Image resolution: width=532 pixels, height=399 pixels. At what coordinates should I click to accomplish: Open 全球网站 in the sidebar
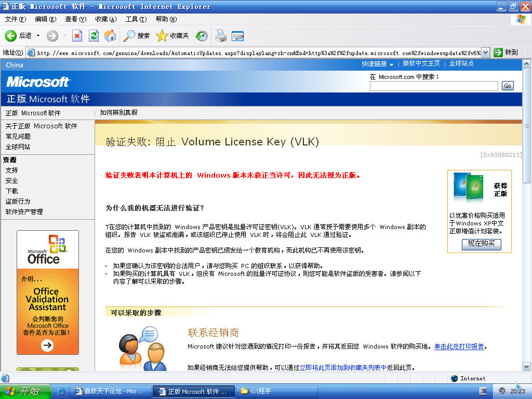coord(18,147)
